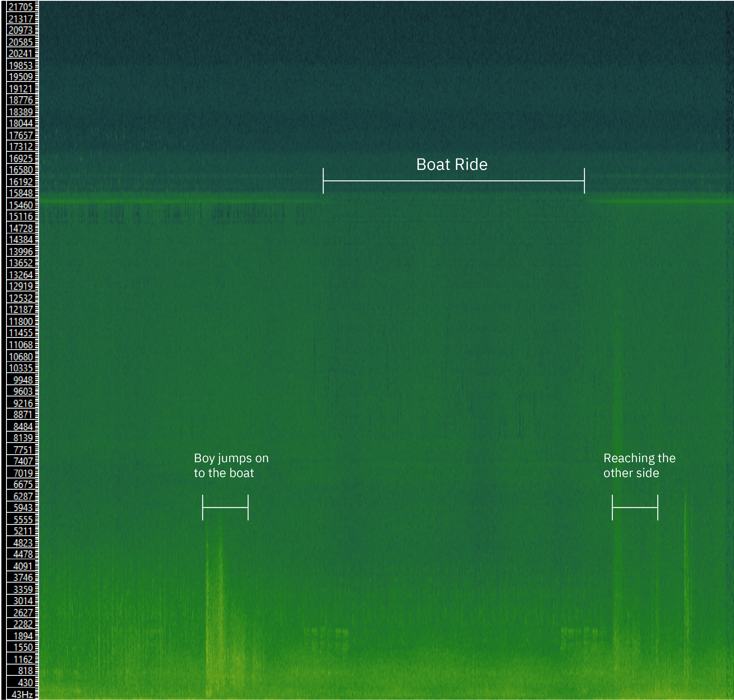Screen dimensions: 734x700
Task: Select the 13264 frequency label
Action: (x=21, y=275)
